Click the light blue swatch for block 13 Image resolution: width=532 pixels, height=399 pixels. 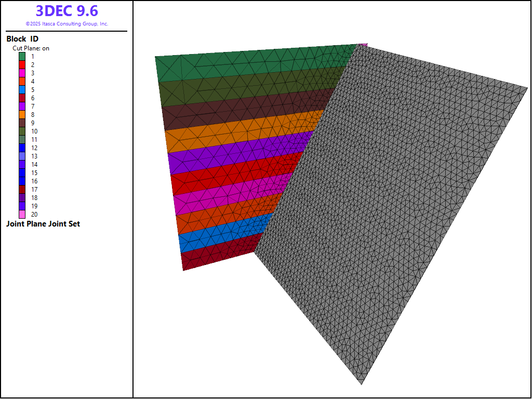point(22,156)
